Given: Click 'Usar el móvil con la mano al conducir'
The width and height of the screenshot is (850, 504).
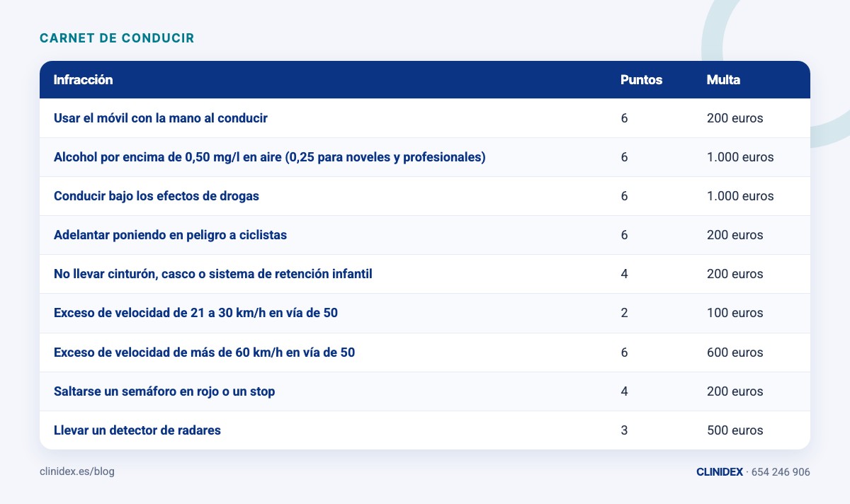Looking at the screenshot, I should pos(161,118).
